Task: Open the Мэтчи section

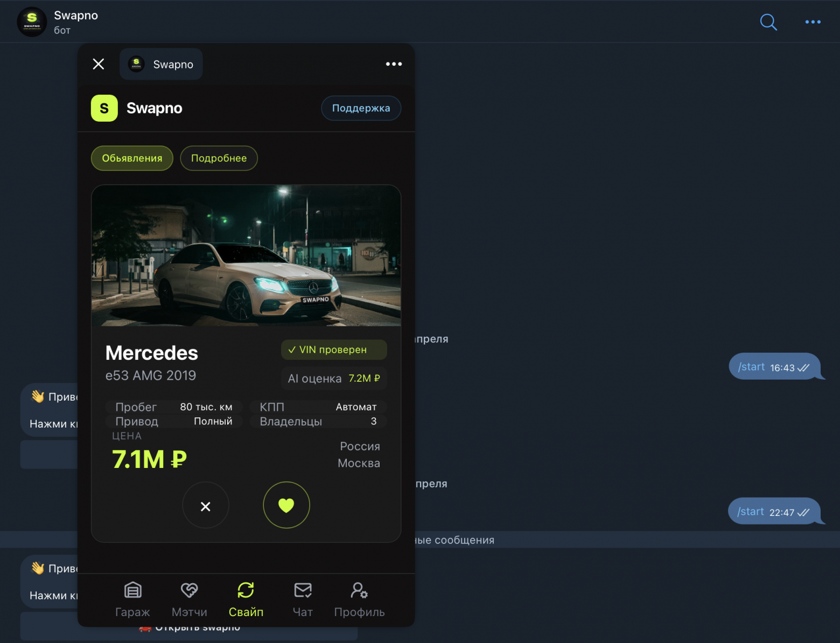Action: click(x=190, y=599)
